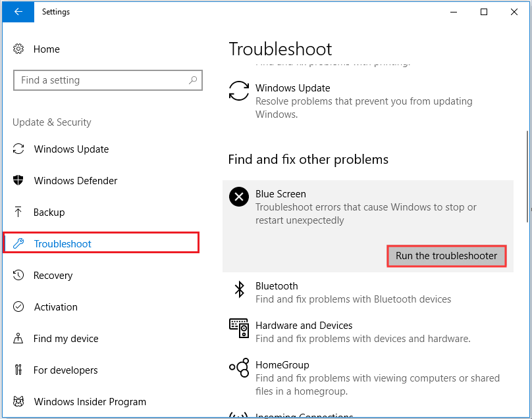Click the vertical scrollbar thumb
The height and width of the screenshot is (419, 532).
528,178
